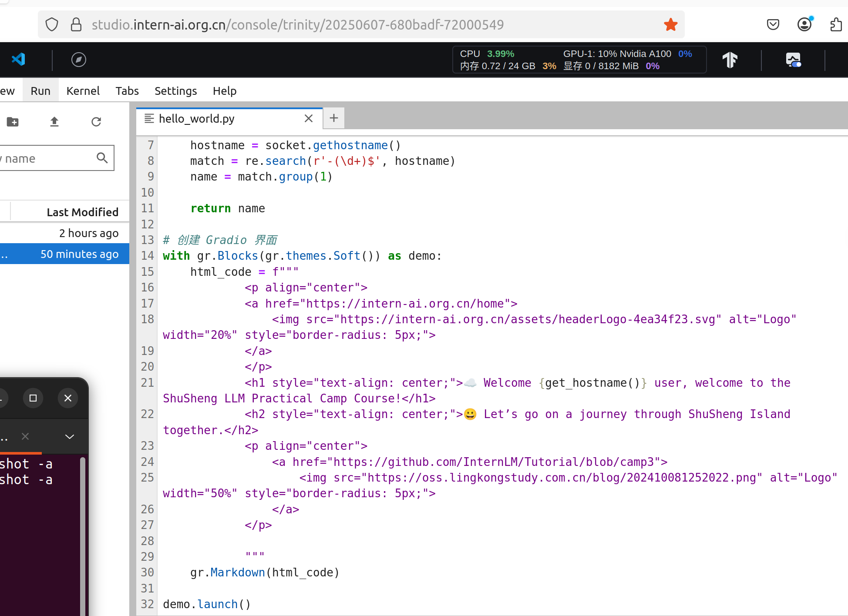
Task: Click the new folder icon
Action: (x=13, y=122)
